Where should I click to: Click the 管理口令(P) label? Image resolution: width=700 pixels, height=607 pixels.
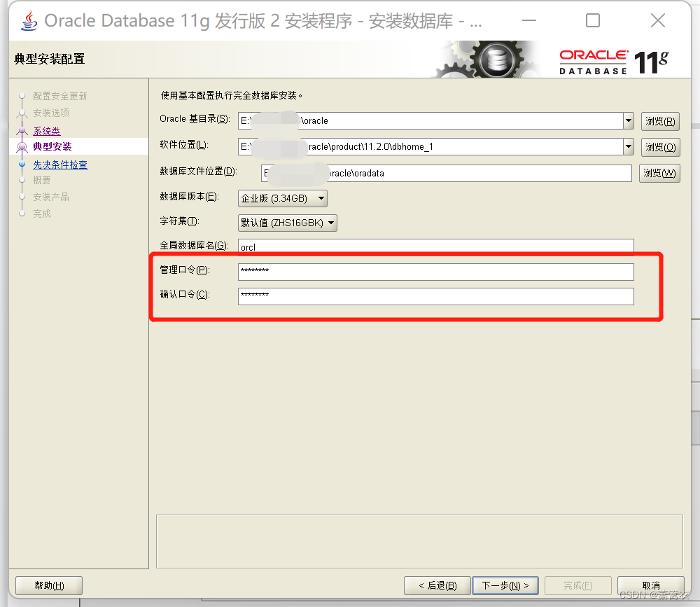click(185, 270)
